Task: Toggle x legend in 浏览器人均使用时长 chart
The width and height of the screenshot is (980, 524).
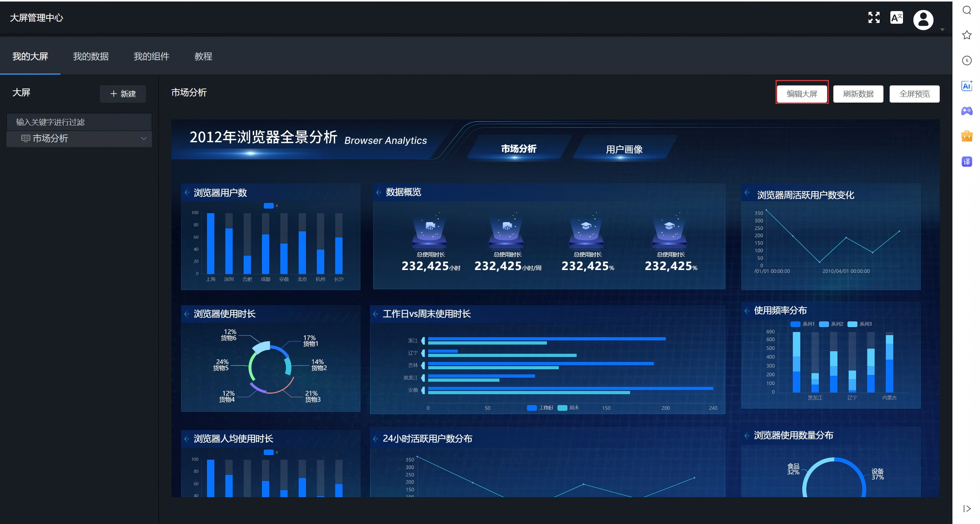Action: [x=271, y=452]
